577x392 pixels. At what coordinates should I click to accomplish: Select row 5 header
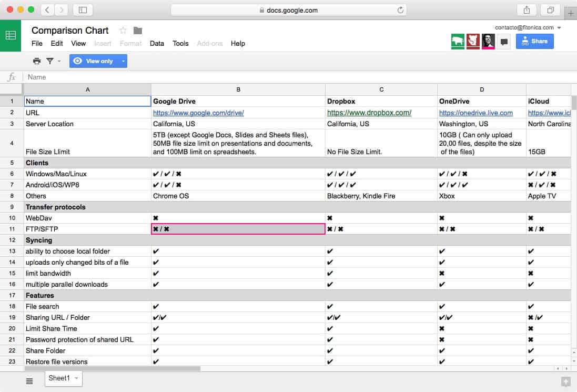[x=12, y=163]
